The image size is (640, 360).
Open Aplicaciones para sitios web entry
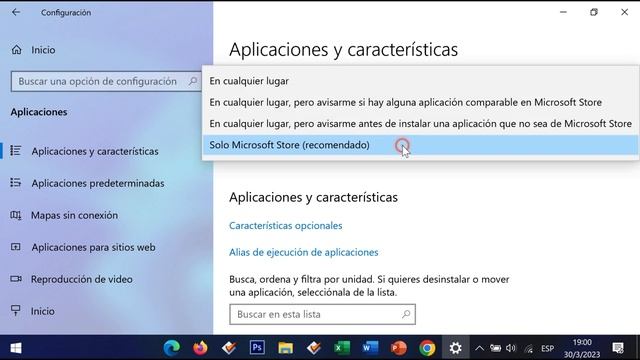click(x=93, y=247)
